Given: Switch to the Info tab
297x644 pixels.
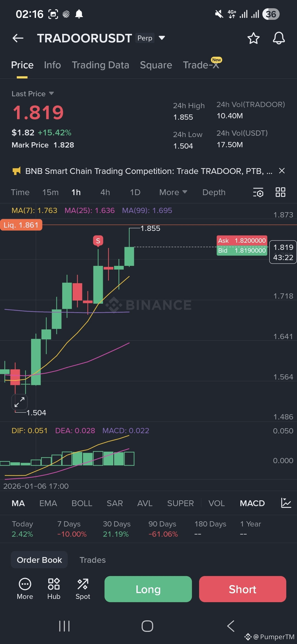Looking at the screenshot, I should pyautogui.click(x=52, y=65).
